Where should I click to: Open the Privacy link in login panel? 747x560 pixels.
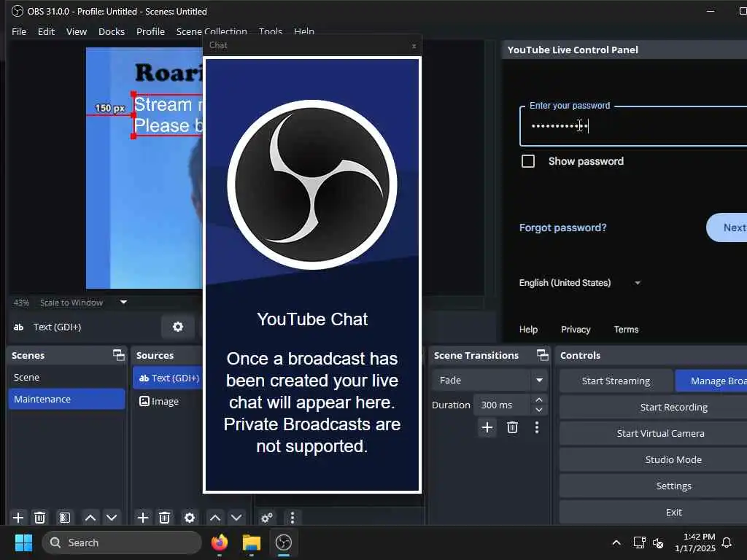[576, 330]
